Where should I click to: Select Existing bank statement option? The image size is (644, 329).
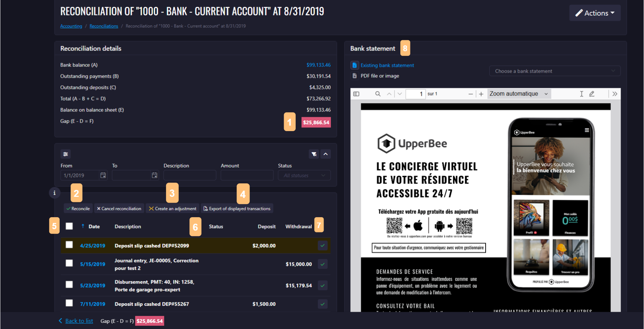tap(387, 65)
